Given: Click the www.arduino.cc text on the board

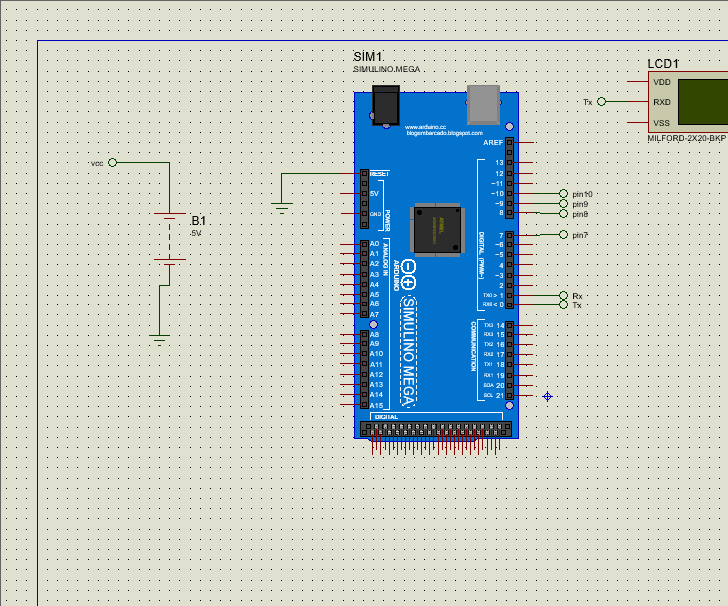Looking at the screenshot, I should [x=425, y=127].
